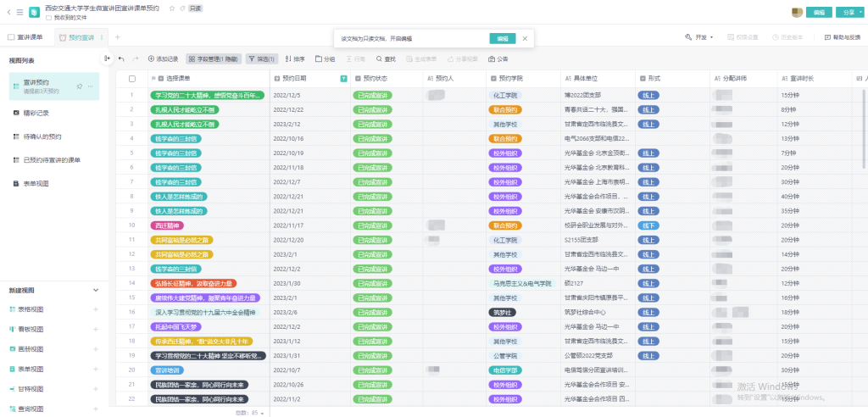Open 字段管理(1 隐藏) field manager
This screenshot has width=868, height=417.
(x=214, y=58)
